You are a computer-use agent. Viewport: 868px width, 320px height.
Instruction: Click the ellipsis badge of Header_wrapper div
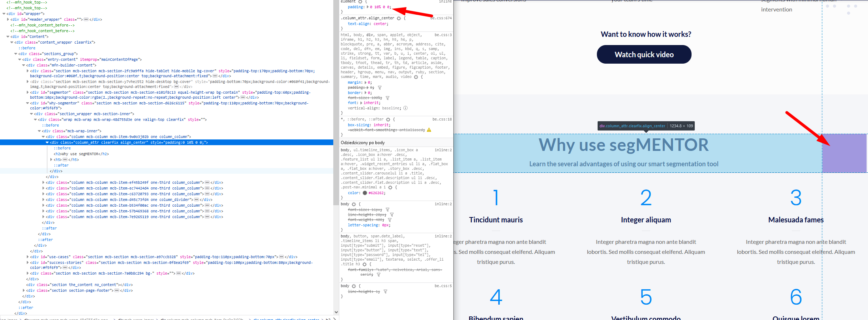pos(86,20)
